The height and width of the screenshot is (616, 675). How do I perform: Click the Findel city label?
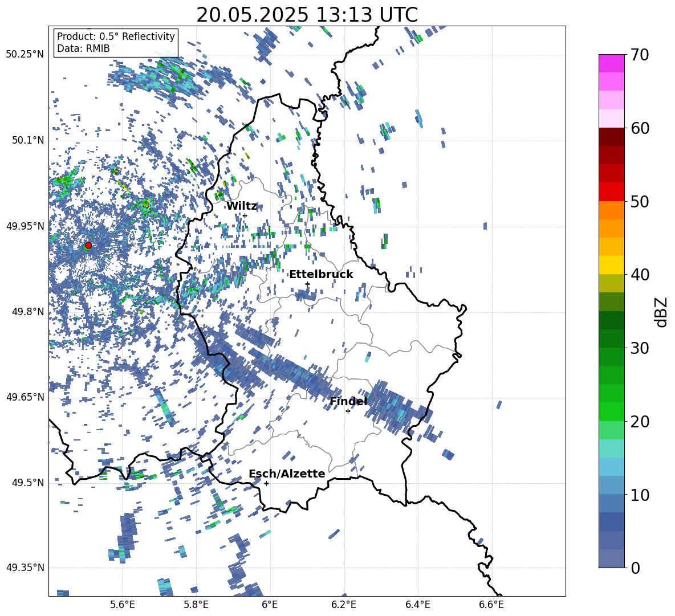(x=348, y=401)
